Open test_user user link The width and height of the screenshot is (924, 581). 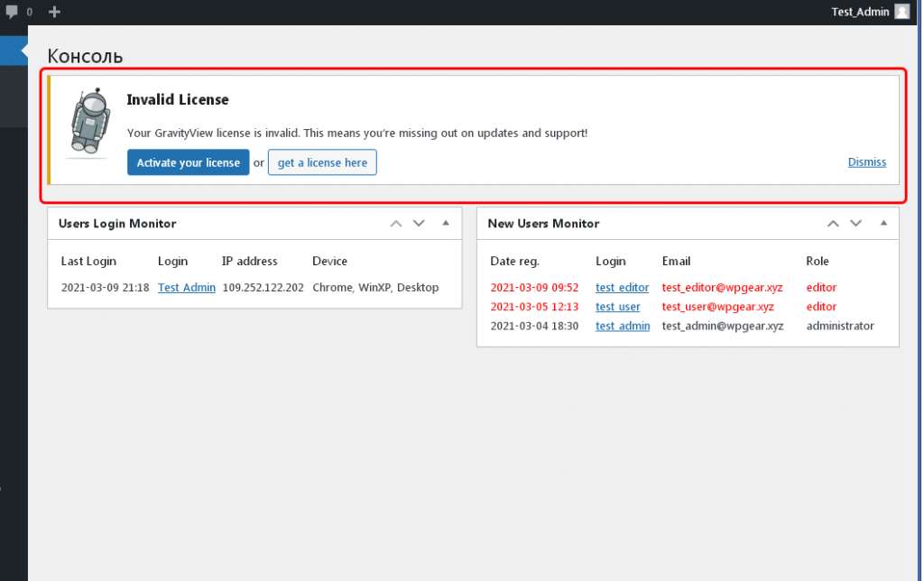[x=617, y=307]
